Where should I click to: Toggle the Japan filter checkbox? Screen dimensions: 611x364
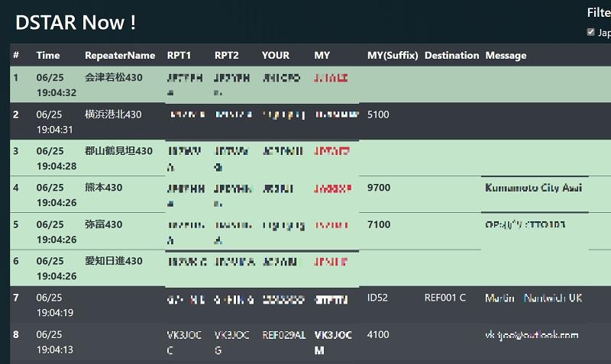click(x=590, y=32)
